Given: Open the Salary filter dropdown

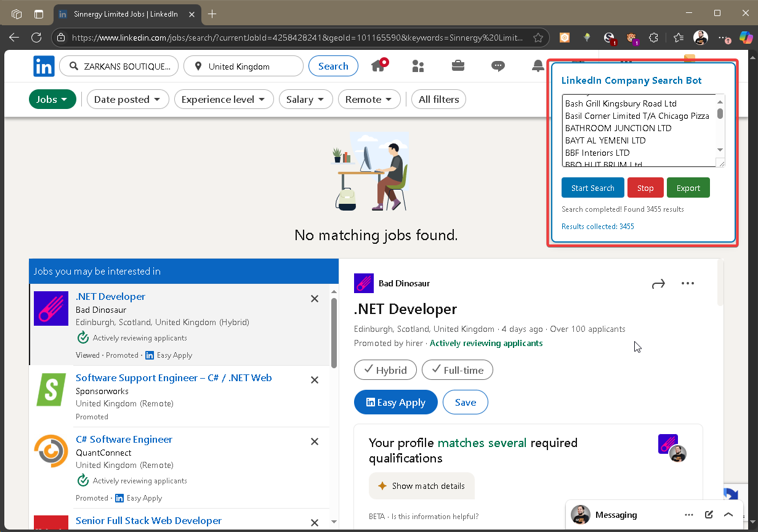Looking at the screenshot, I should pos(306,99).
